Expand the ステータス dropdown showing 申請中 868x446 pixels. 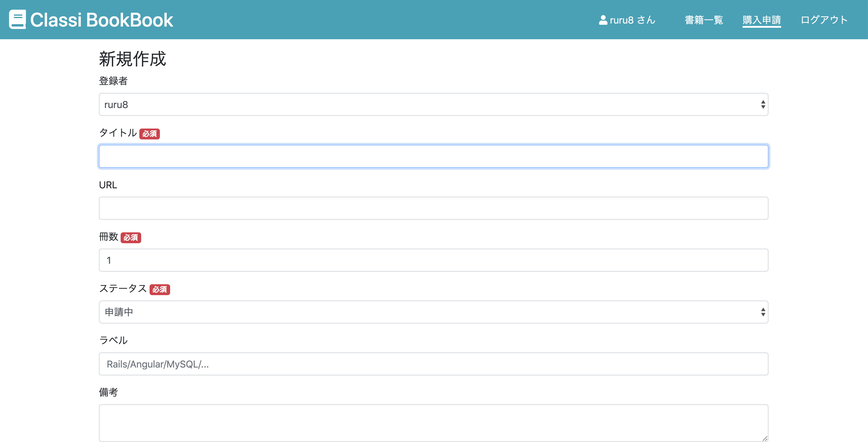[x=433, y=312]
